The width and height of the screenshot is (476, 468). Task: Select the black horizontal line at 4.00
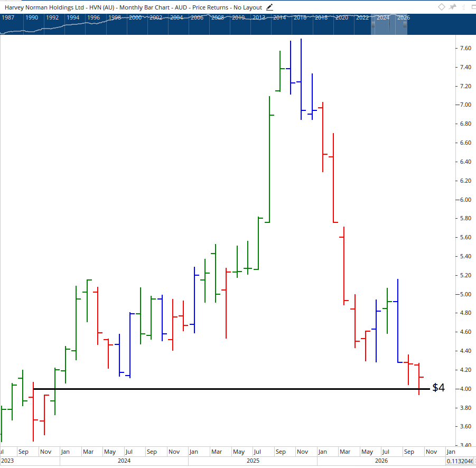click(231, 389)
